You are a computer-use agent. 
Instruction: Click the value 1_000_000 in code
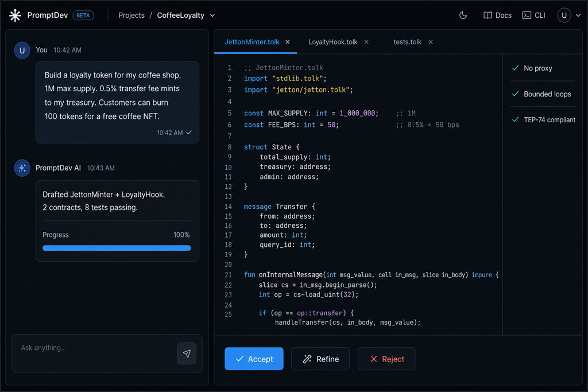[x=357, y=113]
